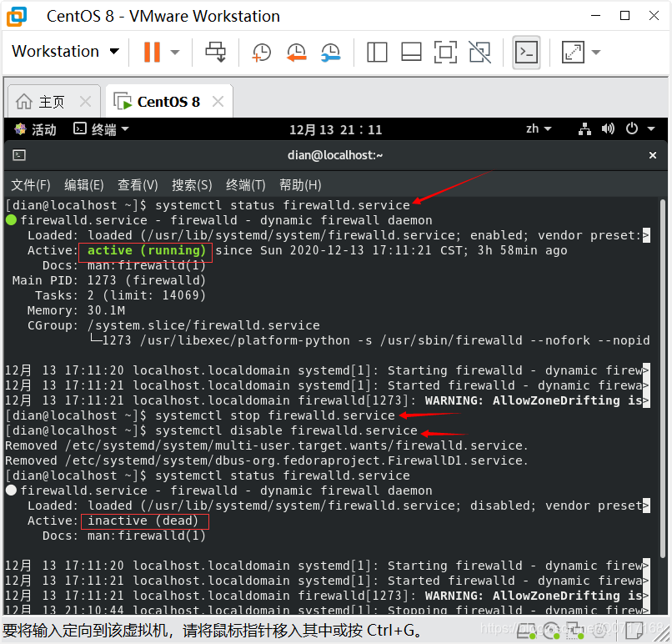This screenshot has height=644, width=672.
Task: Click the 'active (running)' status text
Action: (146, 250)
